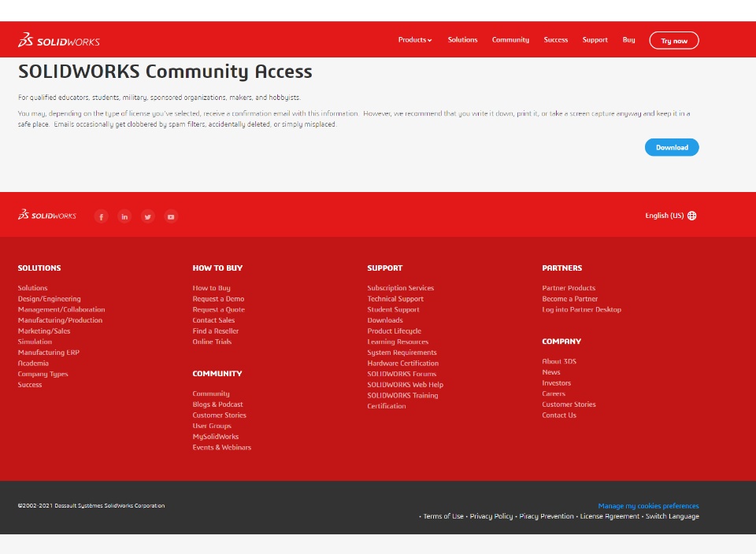This screenshot has width=756, height=554.
Task: Open the Downloads footer link
Action: (385, 319)
